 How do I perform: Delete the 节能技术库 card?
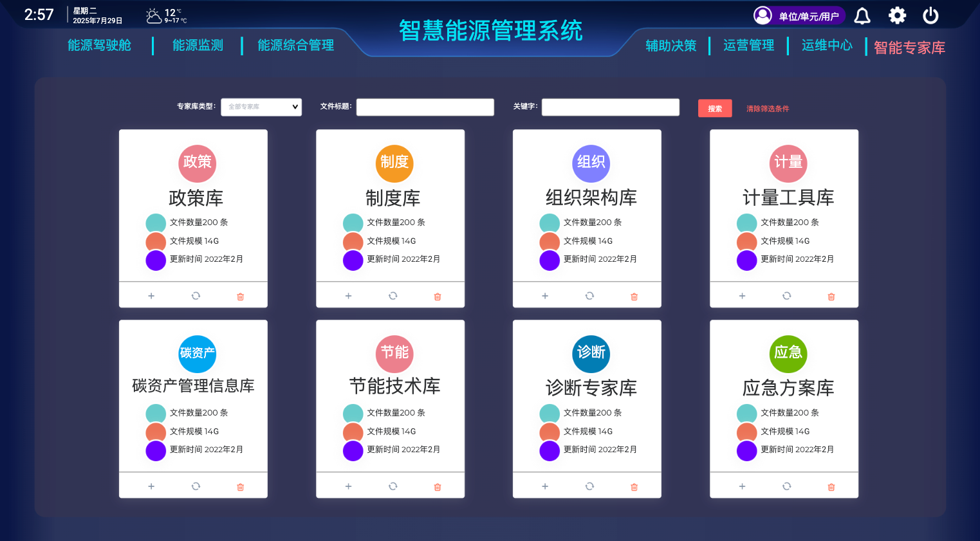438,487
